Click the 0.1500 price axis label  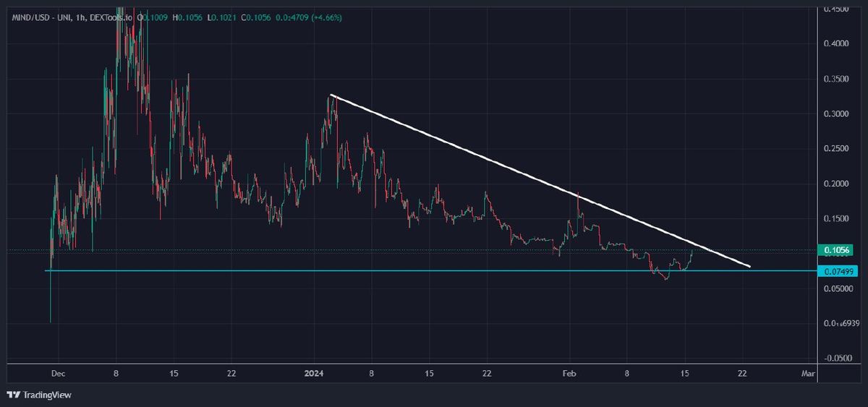coord(838,219)
